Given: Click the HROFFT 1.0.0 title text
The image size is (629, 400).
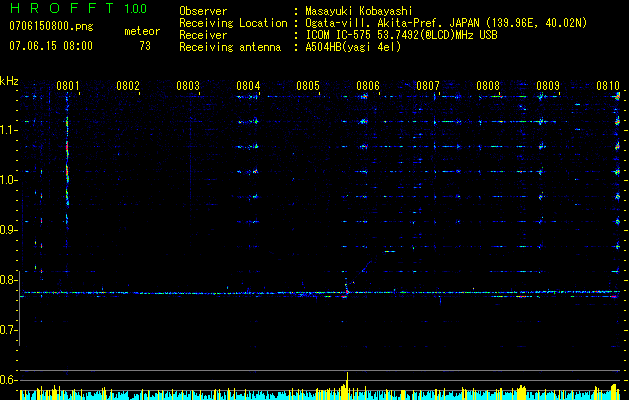Looking at the screenshot, I should [x=78, y=8].
